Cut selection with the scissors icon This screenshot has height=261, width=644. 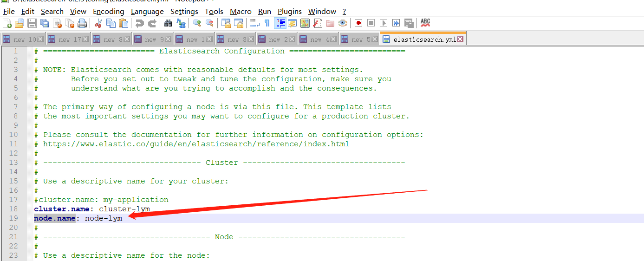(98, 23)
